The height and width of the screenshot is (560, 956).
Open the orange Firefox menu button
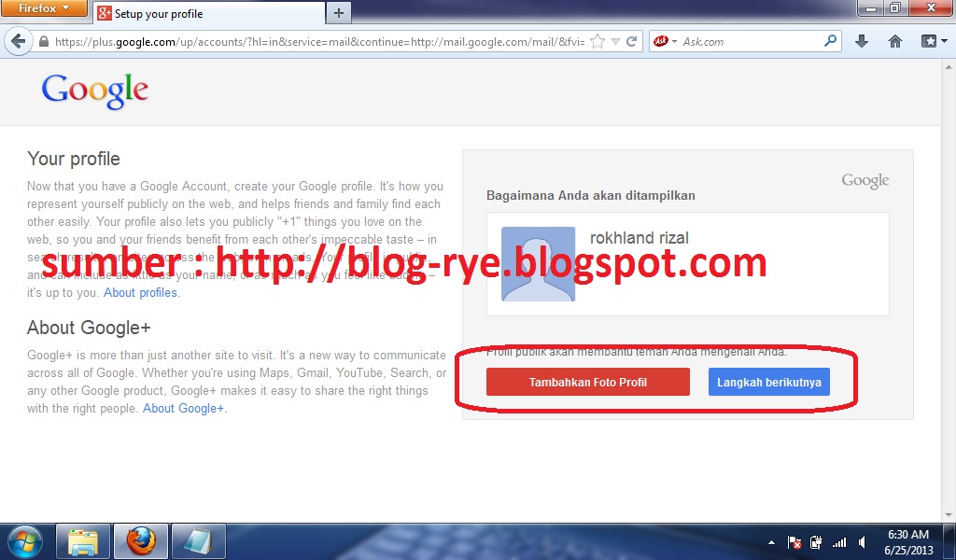[x=44, y=8]
